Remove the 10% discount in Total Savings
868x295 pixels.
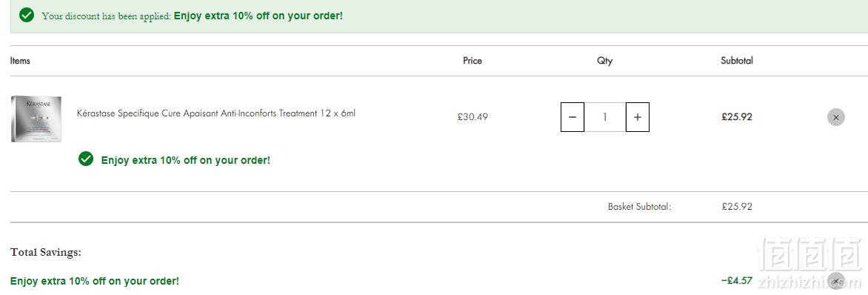[836, 281]
